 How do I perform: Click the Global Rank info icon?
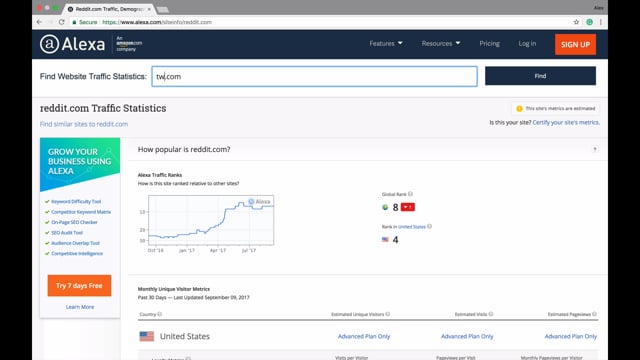point(410,194)
